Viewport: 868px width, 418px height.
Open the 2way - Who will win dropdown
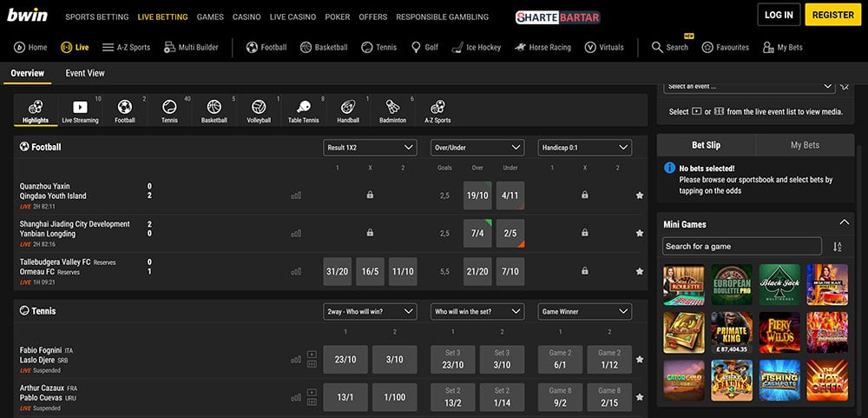tap(371, 312)
